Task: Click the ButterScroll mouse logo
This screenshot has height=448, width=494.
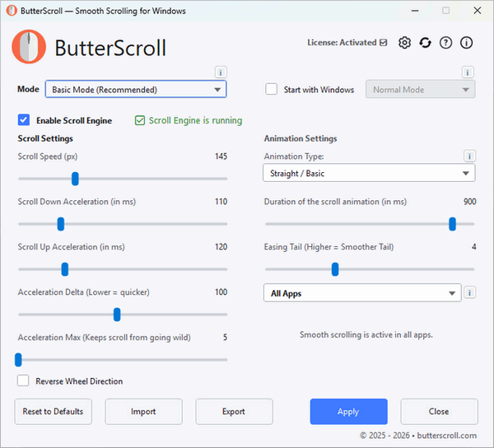Action: (x=29, y=47)
